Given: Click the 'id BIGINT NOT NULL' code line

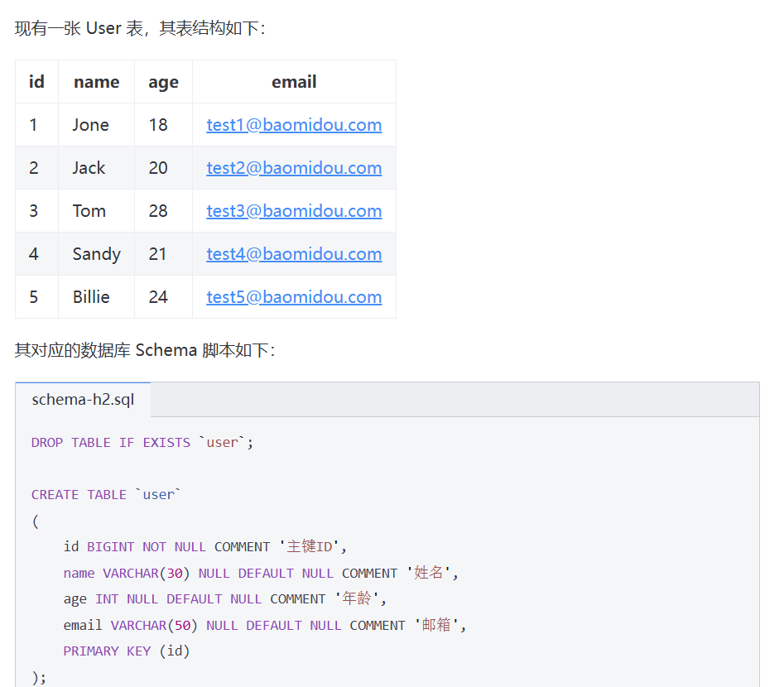Looking at the screenshot, I should pos(205,546).
